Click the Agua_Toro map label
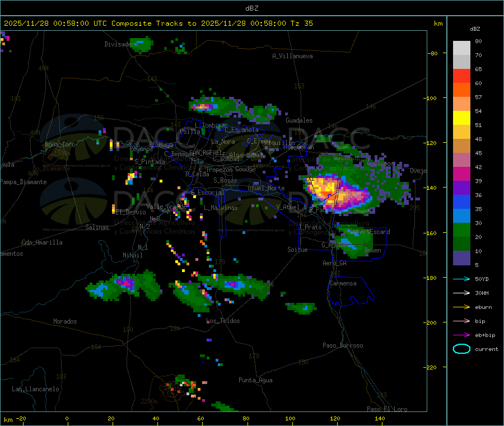The image size is (504, 426). pos(60,144)
